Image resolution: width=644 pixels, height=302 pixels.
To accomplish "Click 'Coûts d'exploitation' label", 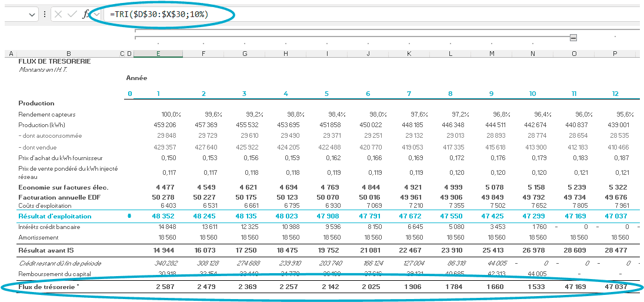I will point(45,205).
